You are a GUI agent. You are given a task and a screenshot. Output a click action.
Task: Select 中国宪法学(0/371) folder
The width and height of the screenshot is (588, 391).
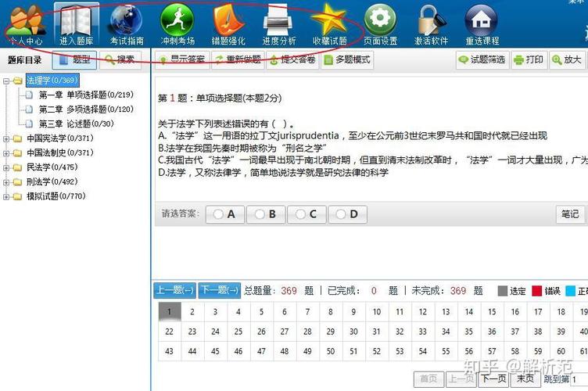coord(60,138)
